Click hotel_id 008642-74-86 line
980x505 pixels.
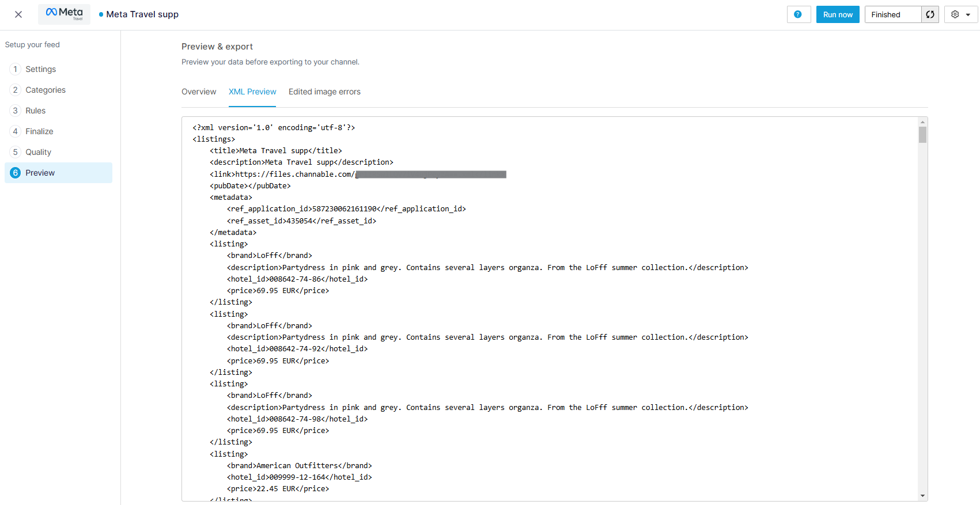coord(297,279)
